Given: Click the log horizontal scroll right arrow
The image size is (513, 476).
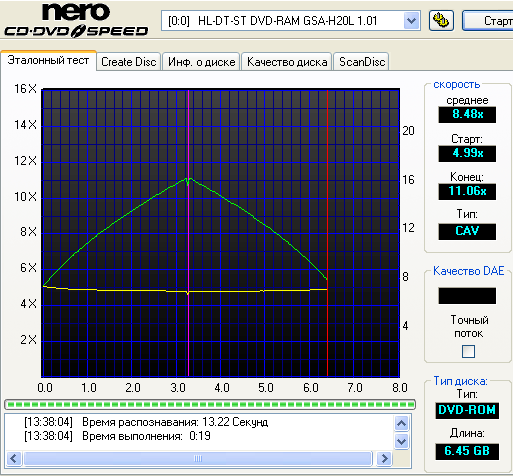Looking at the screenshot, I should [384, 459].
